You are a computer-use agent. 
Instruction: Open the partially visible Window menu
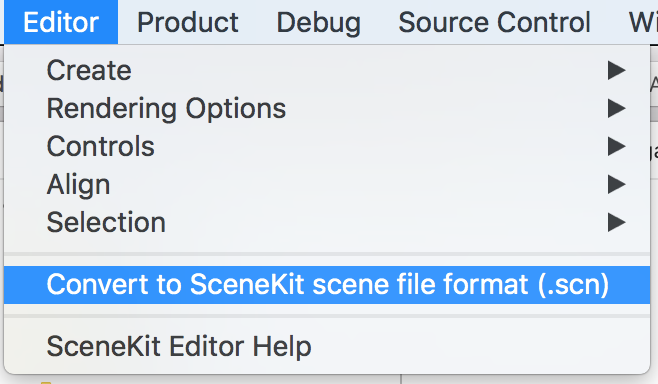(x=643, y=22)
